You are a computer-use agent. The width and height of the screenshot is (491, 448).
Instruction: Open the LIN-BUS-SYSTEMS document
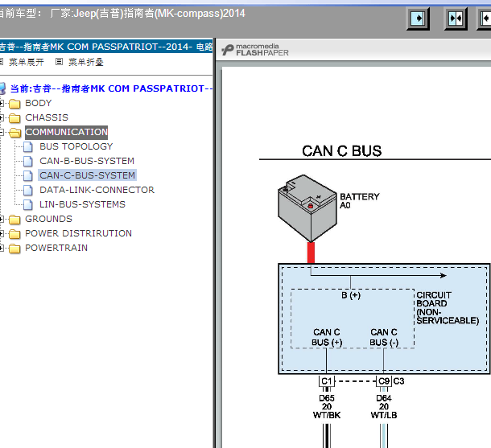82,204
